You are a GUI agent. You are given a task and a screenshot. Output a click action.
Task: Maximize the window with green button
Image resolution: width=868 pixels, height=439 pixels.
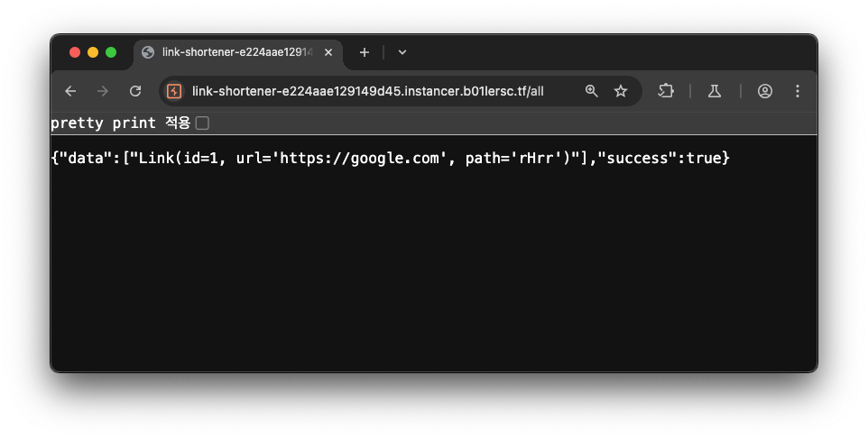click(111, 52)
